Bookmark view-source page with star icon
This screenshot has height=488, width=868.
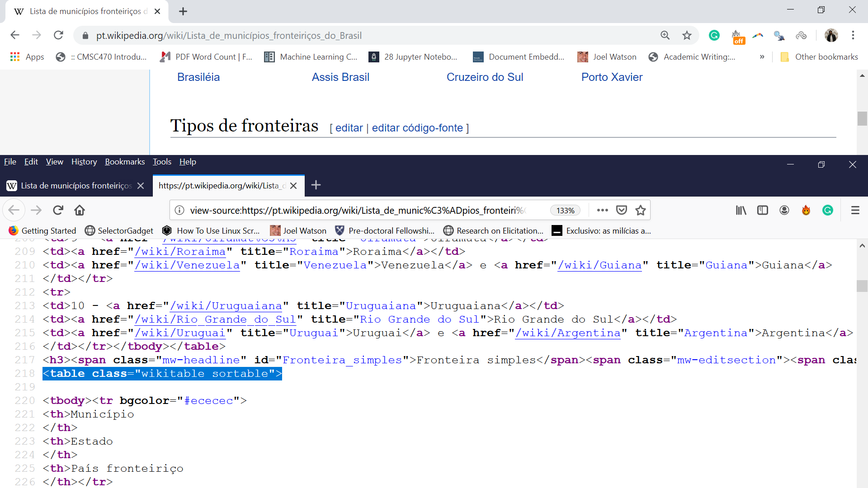pos(641,210)
